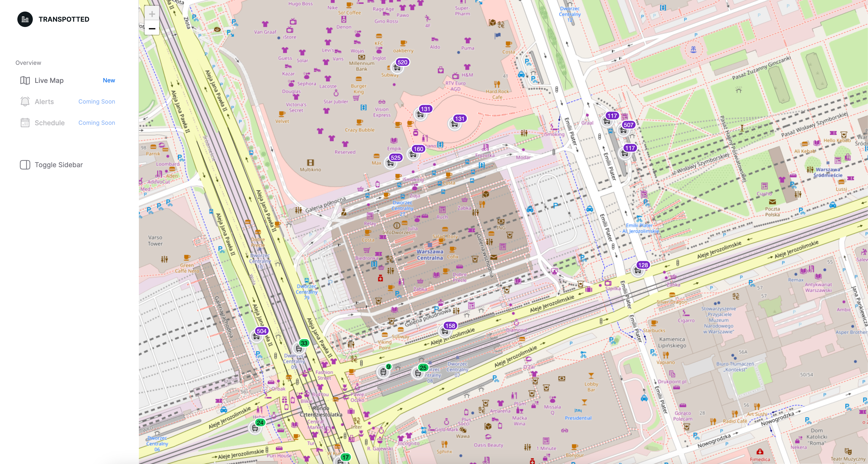Select tram marker for line 9
Viewport: 868px width, 464px height.
(383, 372)
